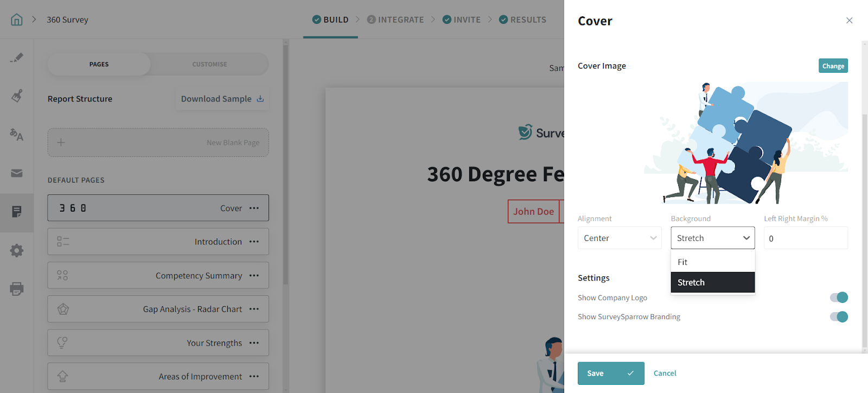
Task: Switch to the Customise tab
Action: coord(209,64)
